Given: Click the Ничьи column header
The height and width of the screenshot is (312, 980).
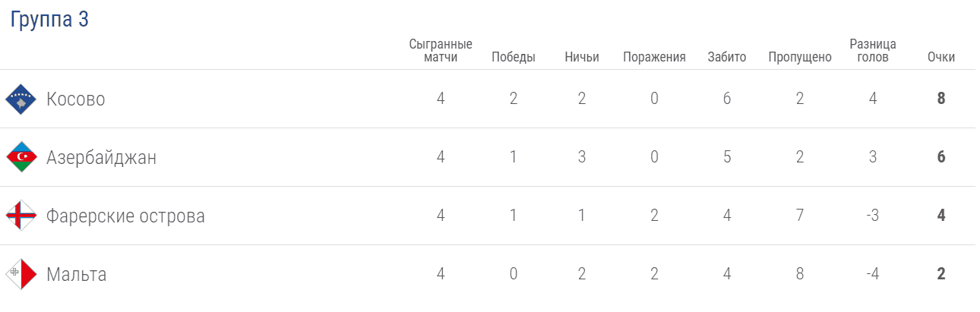Looking at the screenshot, I should coord(582,58).
